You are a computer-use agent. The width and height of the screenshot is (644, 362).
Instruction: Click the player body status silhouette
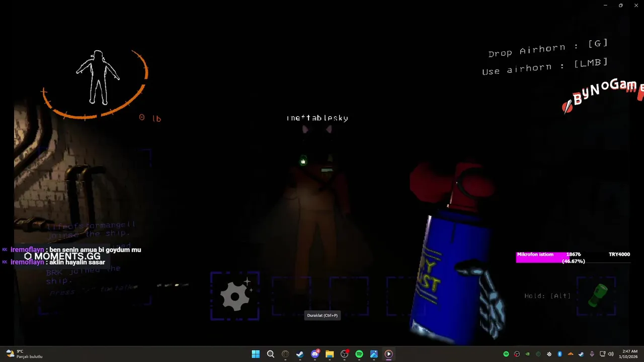(x=98, y=77)
